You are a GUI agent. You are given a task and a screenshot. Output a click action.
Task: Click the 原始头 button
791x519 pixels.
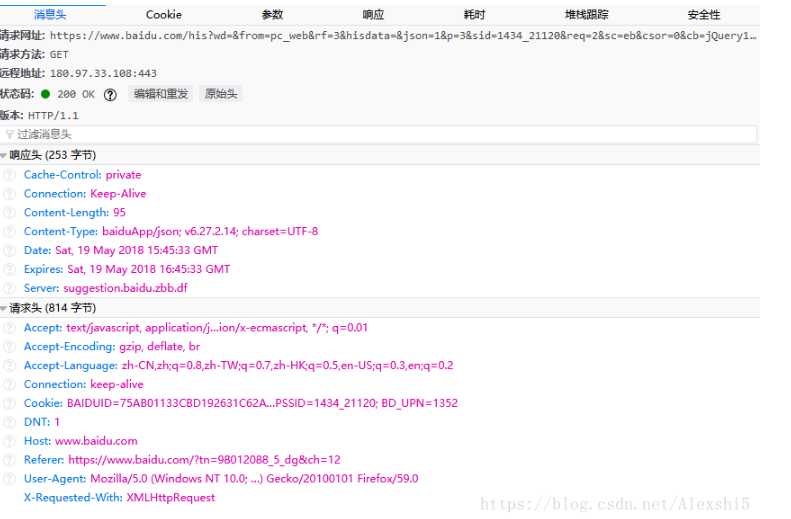pos(221,94)
